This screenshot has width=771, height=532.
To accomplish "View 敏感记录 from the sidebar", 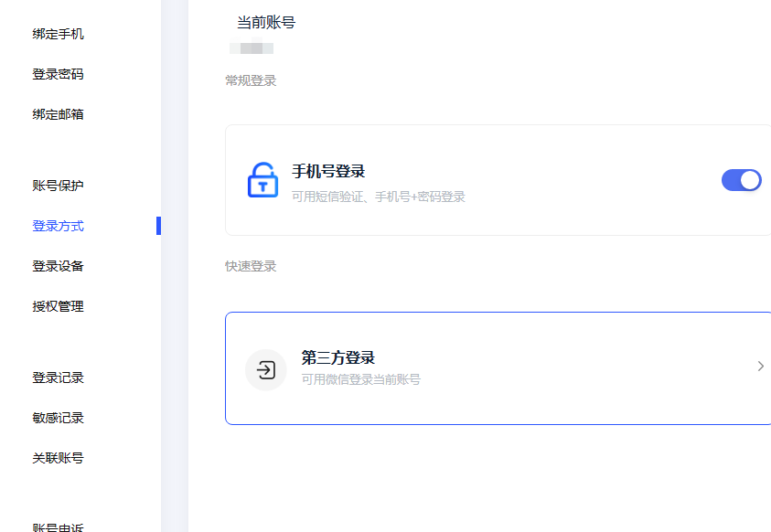I will 58,418.
